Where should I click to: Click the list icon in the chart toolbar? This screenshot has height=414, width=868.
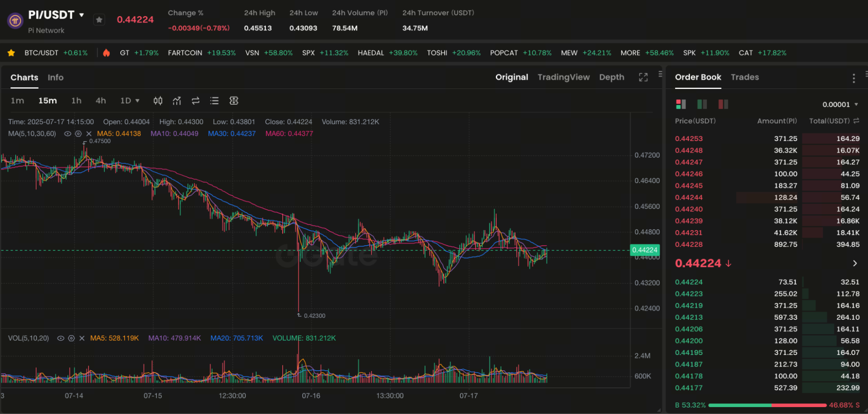tap(214, 101)
